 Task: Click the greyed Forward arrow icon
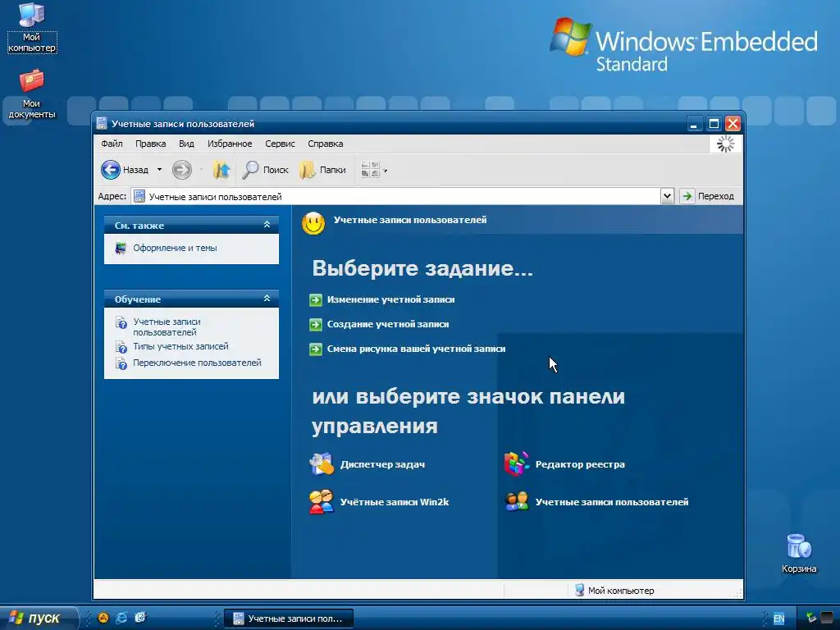tap(181, 170)
